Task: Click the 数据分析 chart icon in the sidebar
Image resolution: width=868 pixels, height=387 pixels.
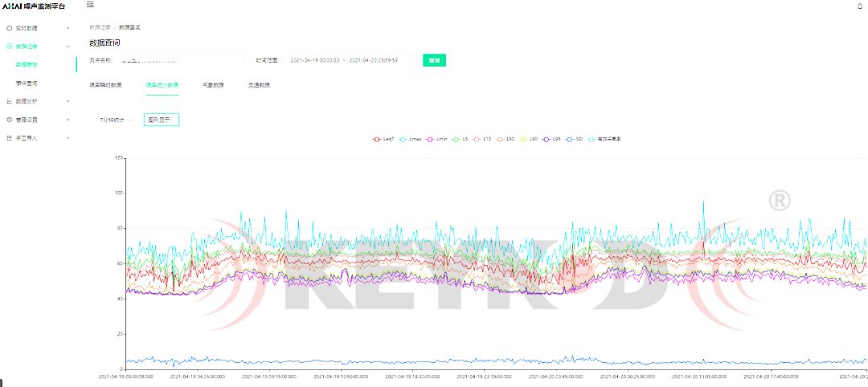Action: 10,101
